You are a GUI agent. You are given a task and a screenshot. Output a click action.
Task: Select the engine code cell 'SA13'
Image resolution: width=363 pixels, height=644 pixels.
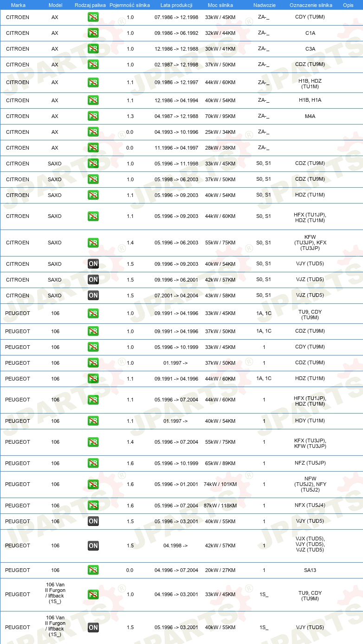pyautogui.click(x=310, y=570)
